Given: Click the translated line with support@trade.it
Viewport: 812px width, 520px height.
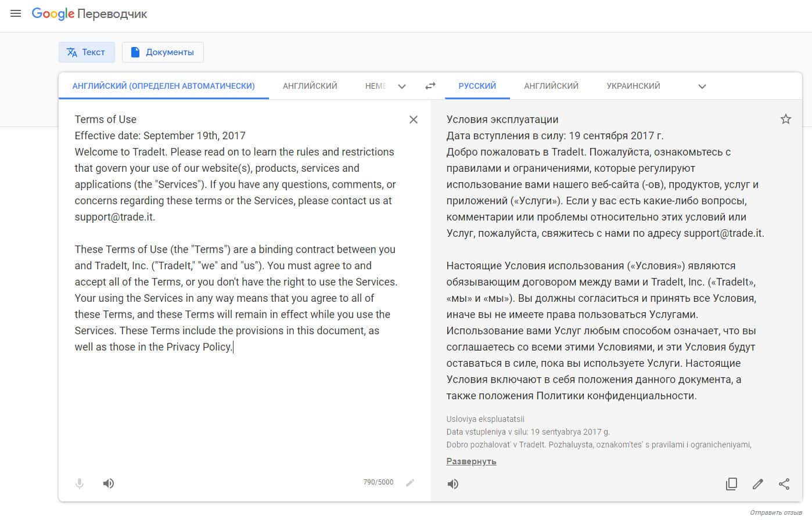Looking at the screenshot, I should coord(605,233).
